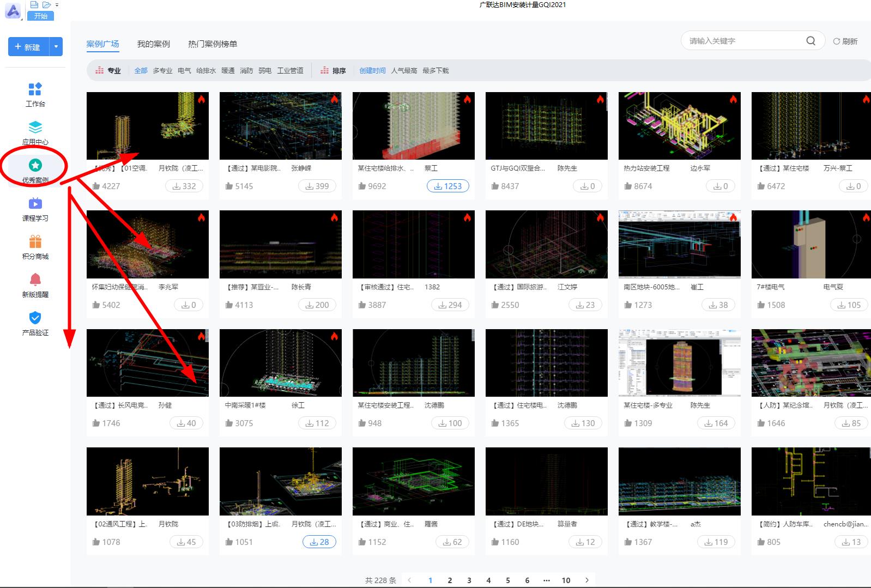Go to page 3

(x=469, y=580)
